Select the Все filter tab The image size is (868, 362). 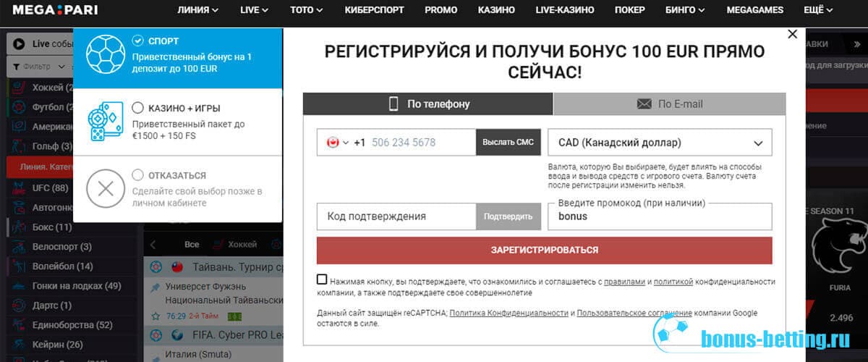pos(192,245)
